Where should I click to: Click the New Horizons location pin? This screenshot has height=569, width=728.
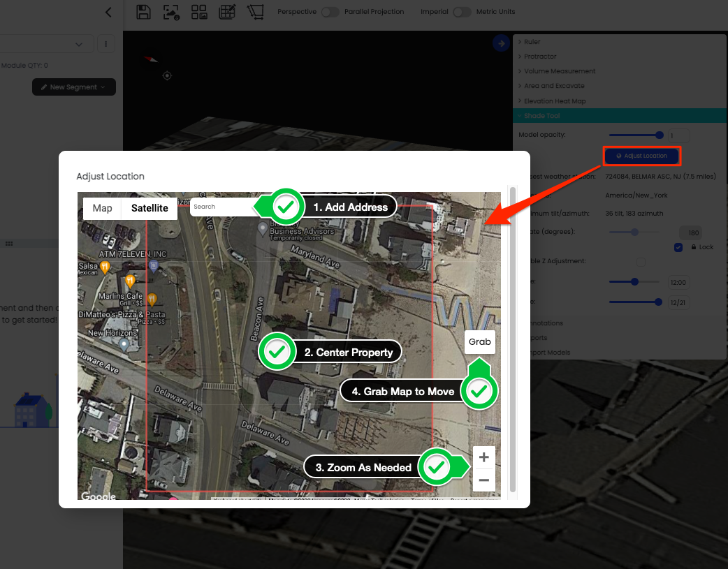coord(124,345)
